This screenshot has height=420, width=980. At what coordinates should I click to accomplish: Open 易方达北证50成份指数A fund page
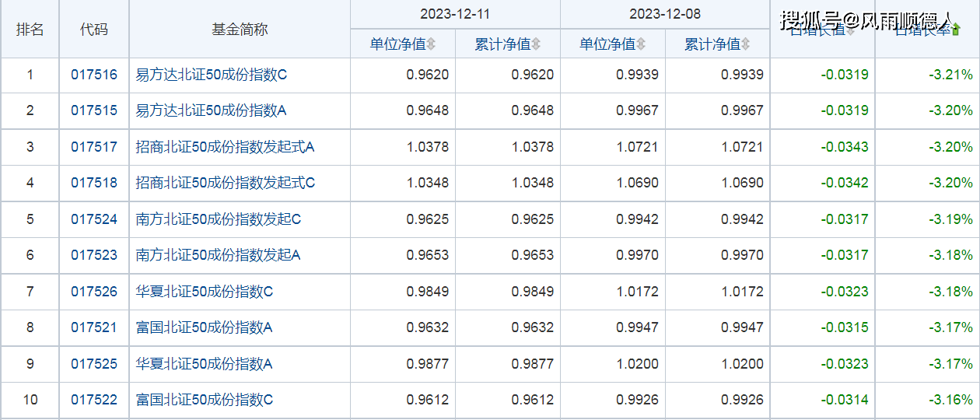[x=212, y=110]
